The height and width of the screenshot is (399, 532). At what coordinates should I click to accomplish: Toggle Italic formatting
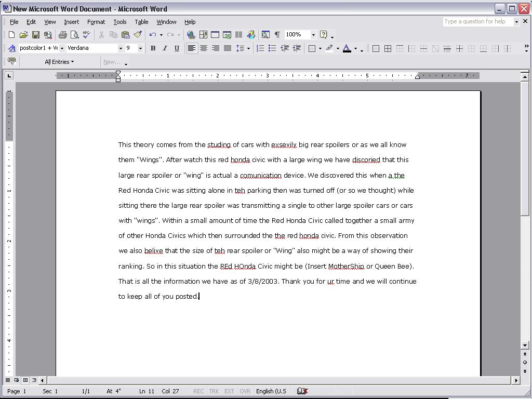click(x=165, y=48)
